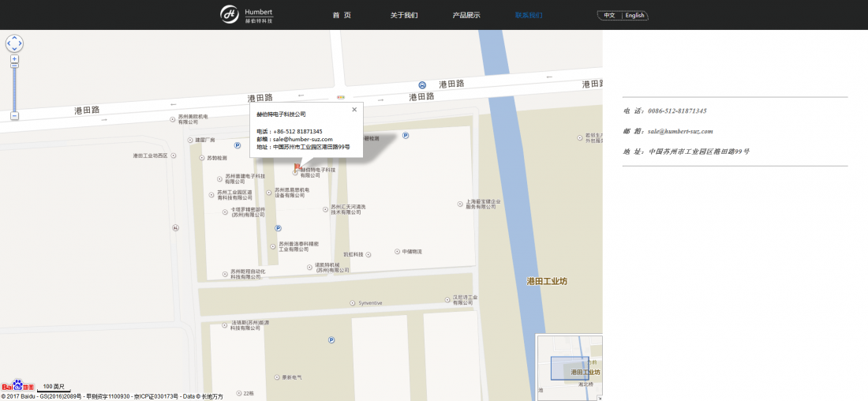Go to the 首页 home page
Viewport: 868px width, 401px height.
pyautogui.click(x=342, y=15)
